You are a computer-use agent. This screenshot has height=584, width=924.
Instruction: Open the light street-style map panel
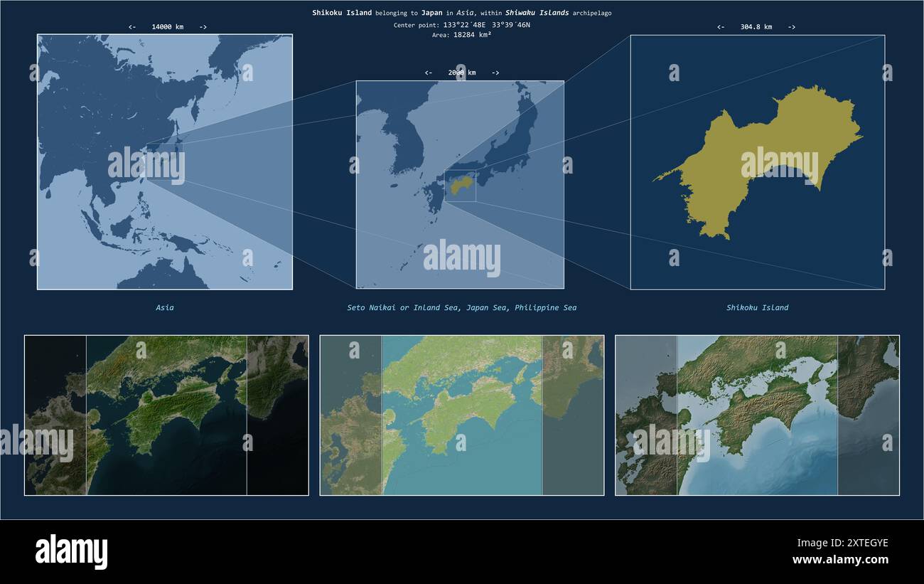tap(462, 415)
